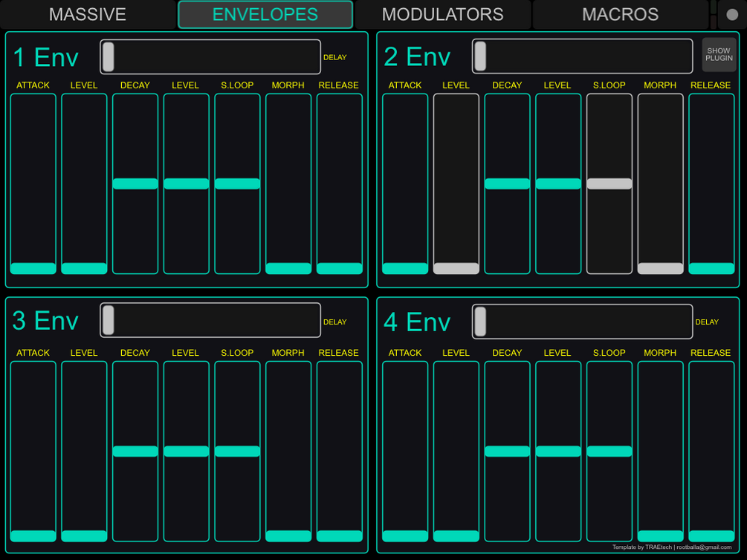Click the 4 Env delay slider
The width and height of the screenshot is (747, 560).
click(x=582, y=322)
